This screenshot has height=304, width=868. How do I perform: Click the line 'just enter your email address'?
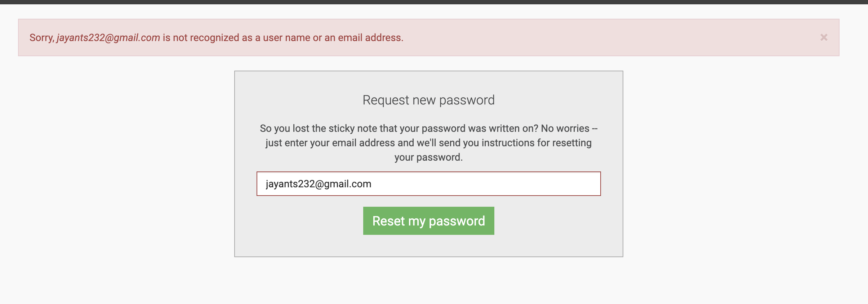point(428,143)
